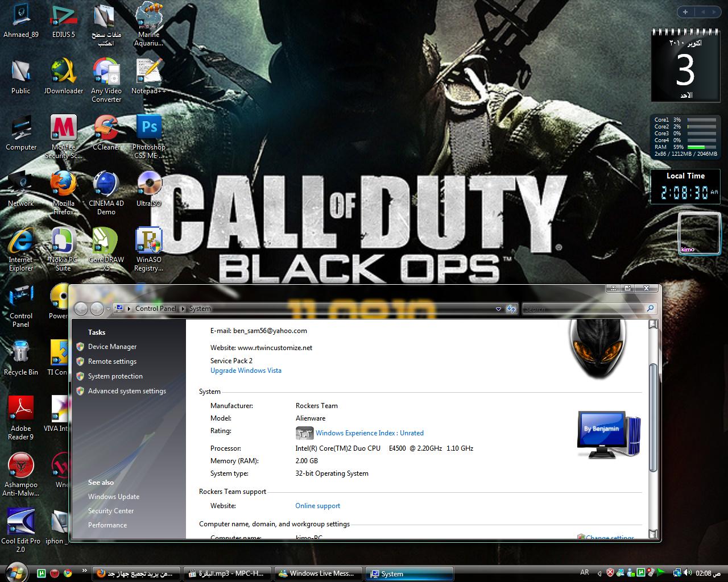Open the Internet Explorer desktop icon
Screen dimensions: 728x582
pyautogui.click(x=21, y=250)
